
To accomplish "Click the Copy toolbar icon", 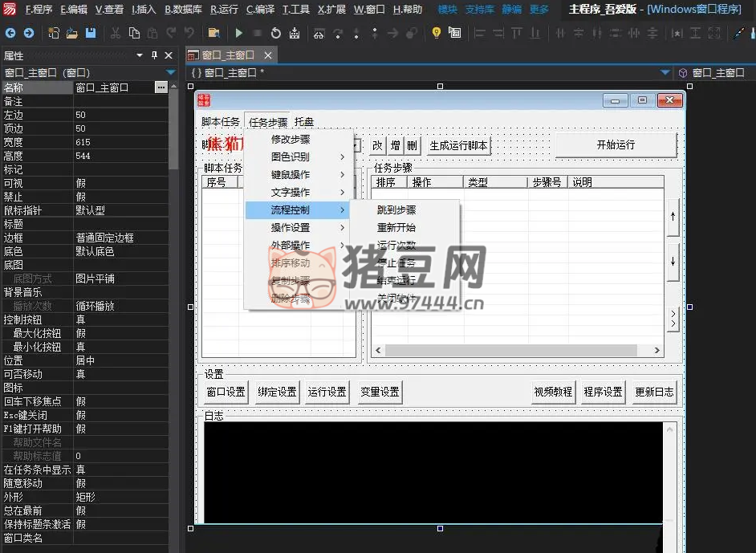I will pos(133,33).
